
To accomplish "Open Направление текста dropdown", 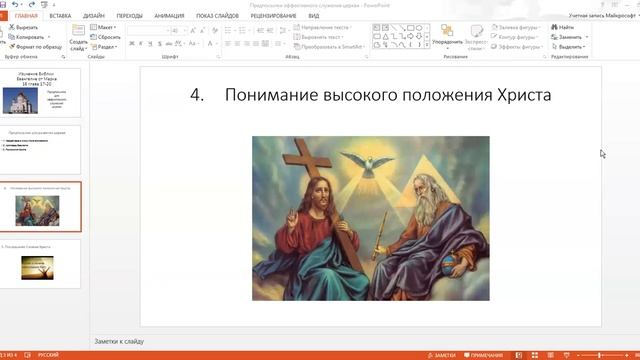I will pyautogui.click(x=322, y=27).
